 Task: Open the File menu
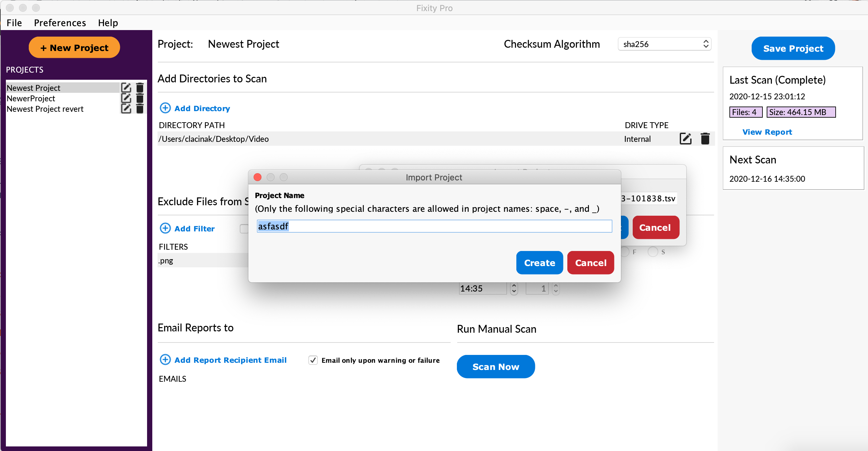[14, 23]
